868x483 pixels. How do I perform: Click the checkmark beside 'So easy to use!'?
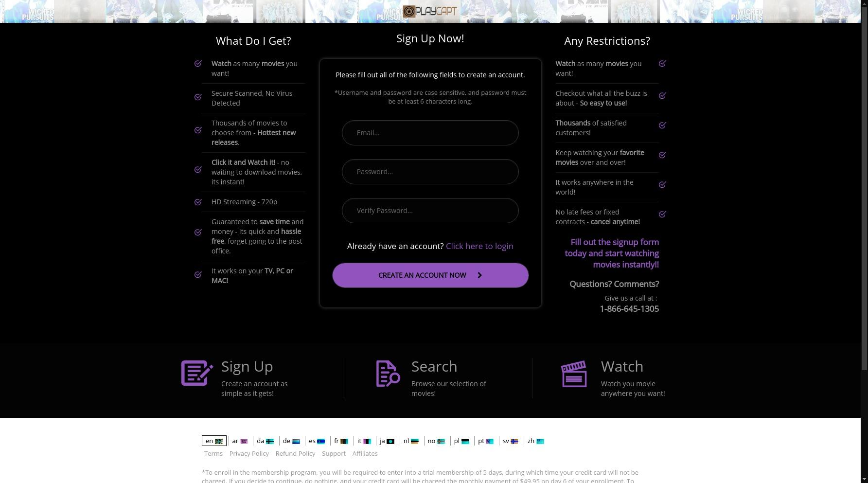point(662,96)
